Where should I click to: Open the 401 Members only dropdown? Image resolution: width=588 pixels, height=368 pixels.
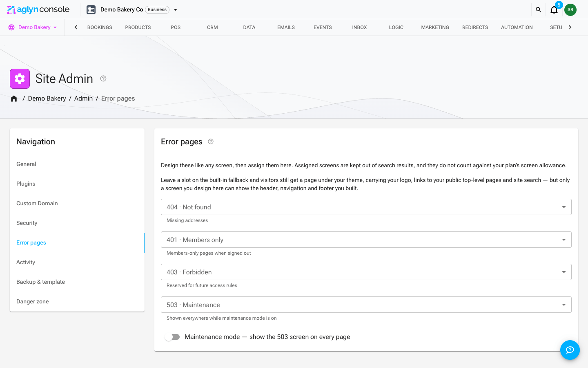[x=366, y=240]
